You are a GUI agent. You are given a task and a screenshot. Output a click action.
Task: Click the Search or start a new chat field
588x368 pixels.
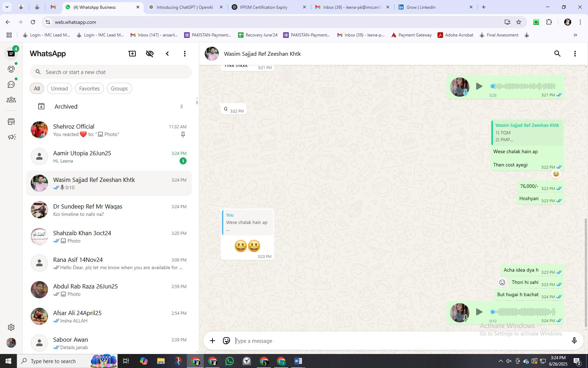pyautogui.click(x=111, y=72)
